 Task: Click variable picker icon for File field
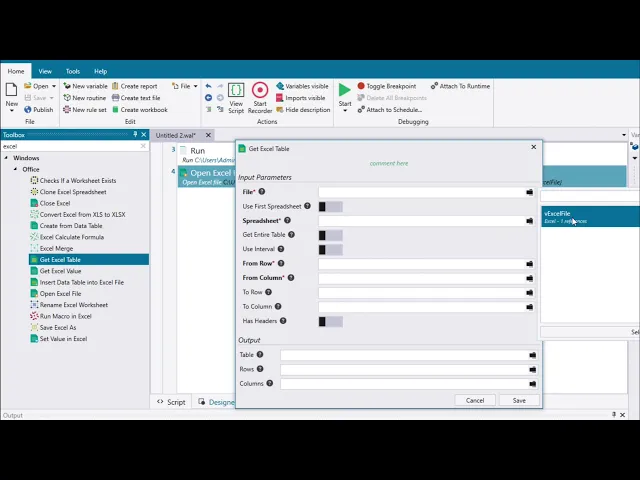(529, 192)
